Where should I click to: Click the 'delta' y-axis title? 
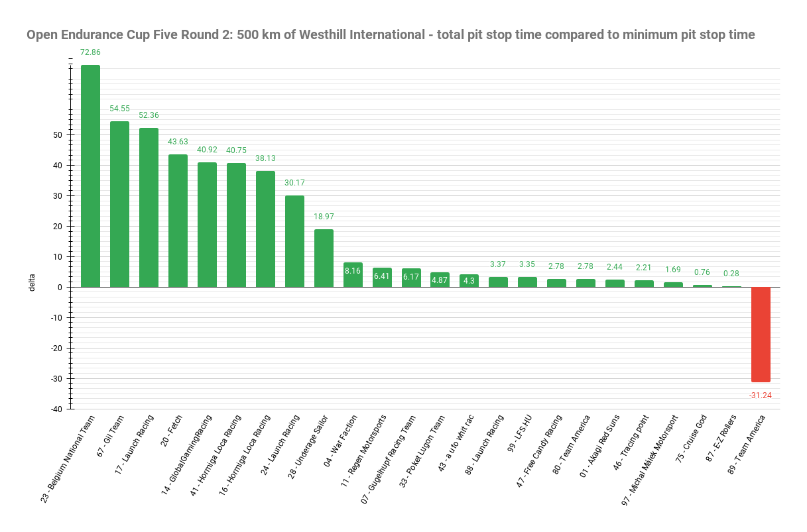[x=31, y=282]
